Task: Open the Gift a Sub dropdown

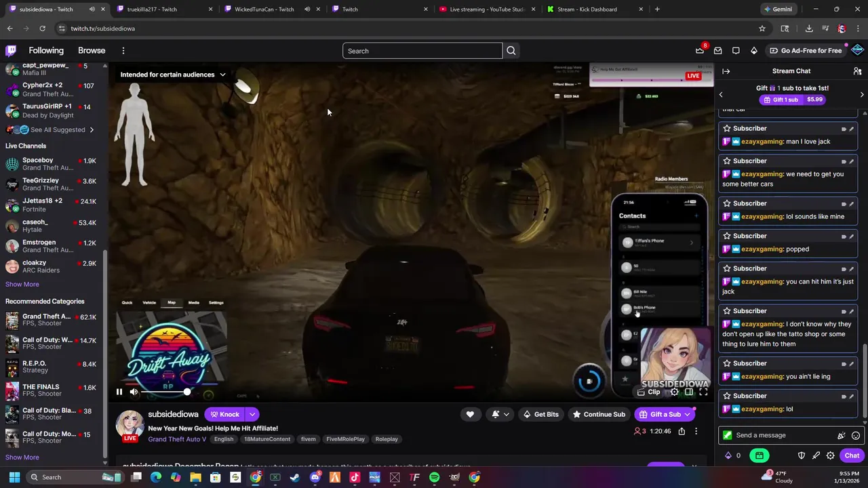Action: (688, 414)
